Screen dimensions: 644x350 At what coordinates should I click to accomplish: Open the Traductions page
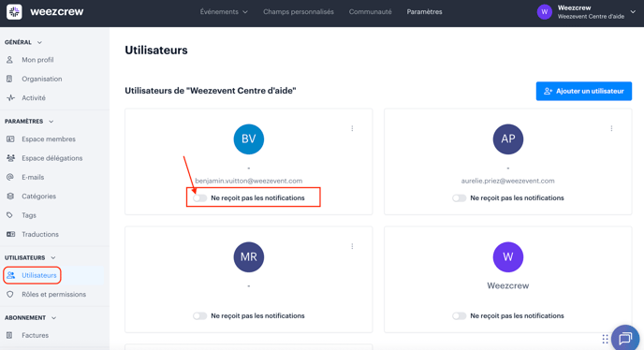tap(40, 234)
